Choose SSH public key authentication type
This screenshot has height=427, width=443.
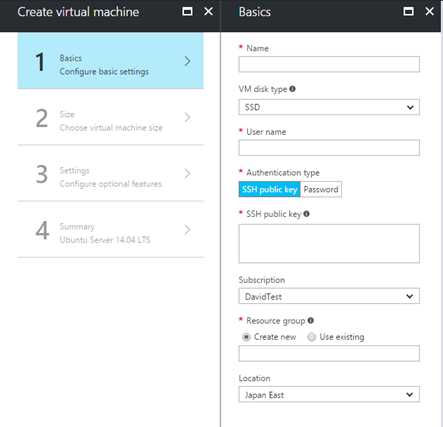pyautogui.click(x=269, y=189)
